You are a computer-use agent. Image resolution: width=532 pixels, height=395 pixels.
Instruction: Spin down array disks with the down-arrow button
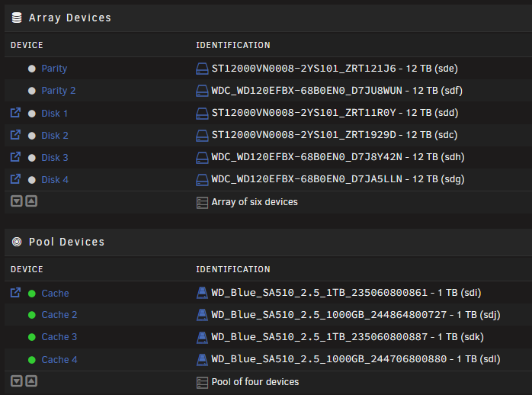tap(17, 201)
